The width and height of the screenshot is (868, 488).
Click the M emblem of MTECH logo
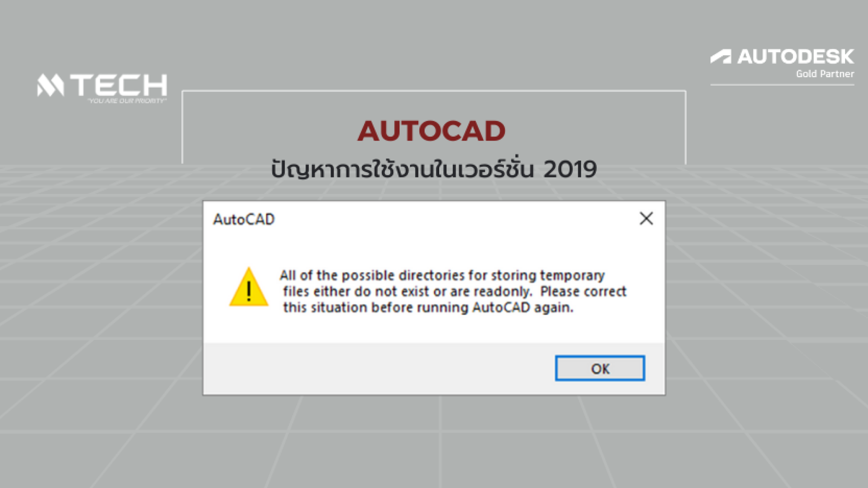(x=50, y=85)
